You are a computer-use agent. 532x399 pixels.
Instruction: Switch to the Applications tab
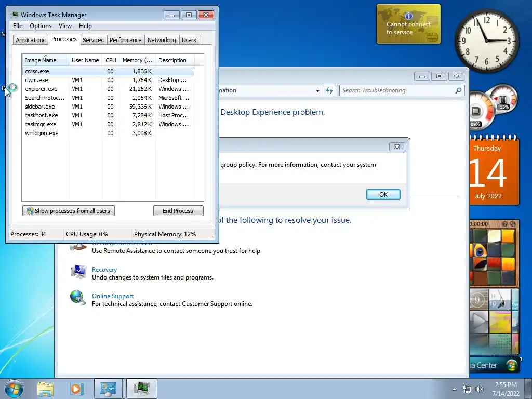point(31,40)
